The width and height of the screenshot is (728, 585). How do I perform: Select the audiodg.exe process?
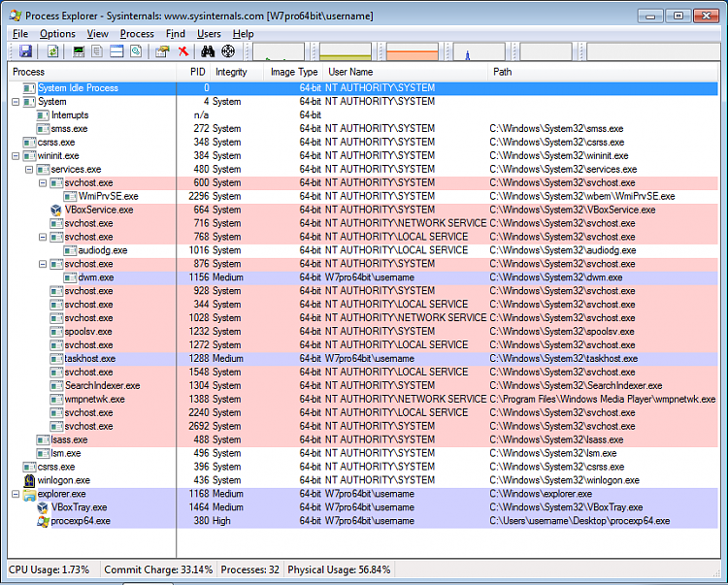(x=364, y=250)
